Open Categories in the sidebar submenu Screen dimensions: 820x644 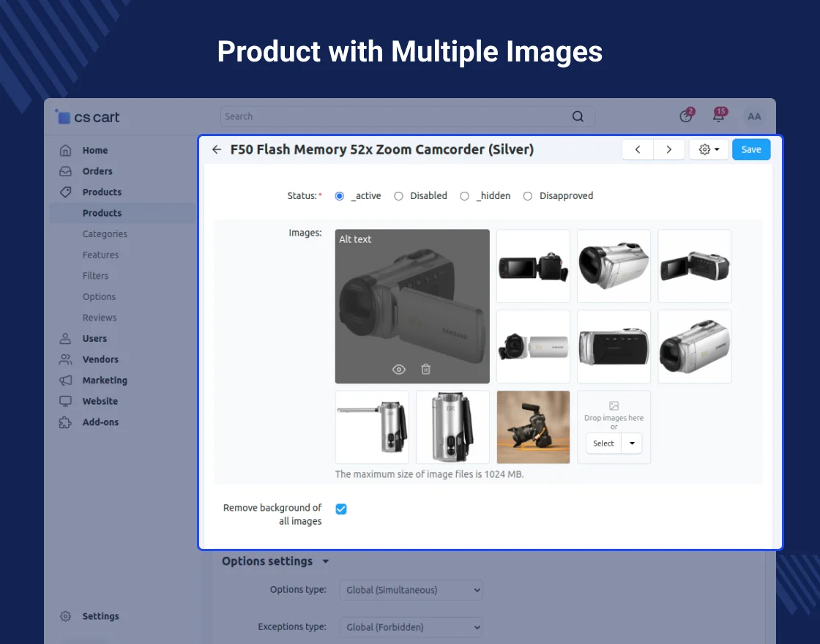[105, 234]
